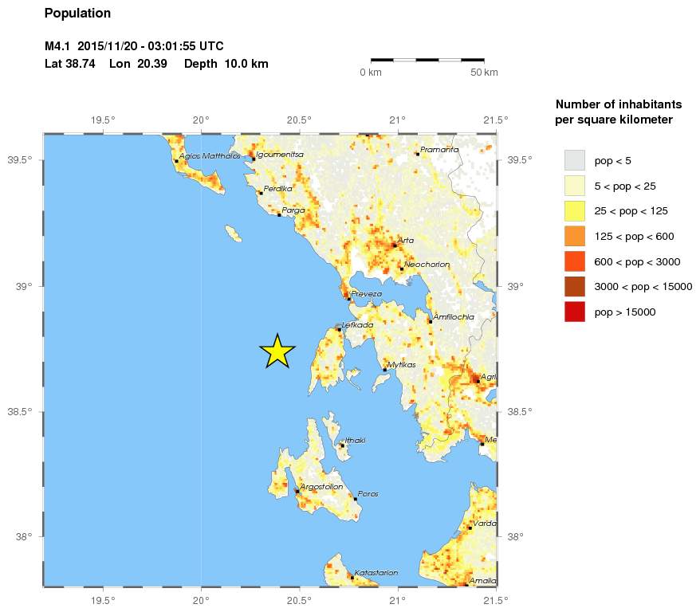Click the red 'pop > 15000' swatch
700x612 pixels.
(574, 312)
